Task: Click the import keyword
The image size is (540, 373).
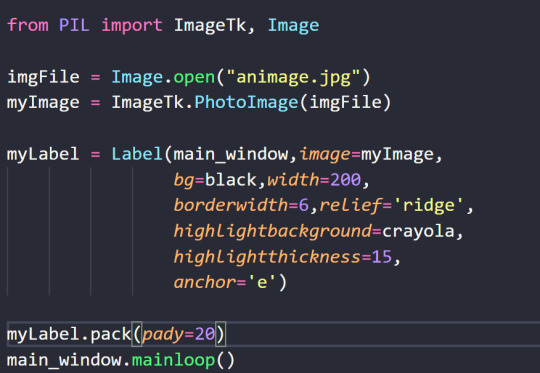Action: (132, 25)
